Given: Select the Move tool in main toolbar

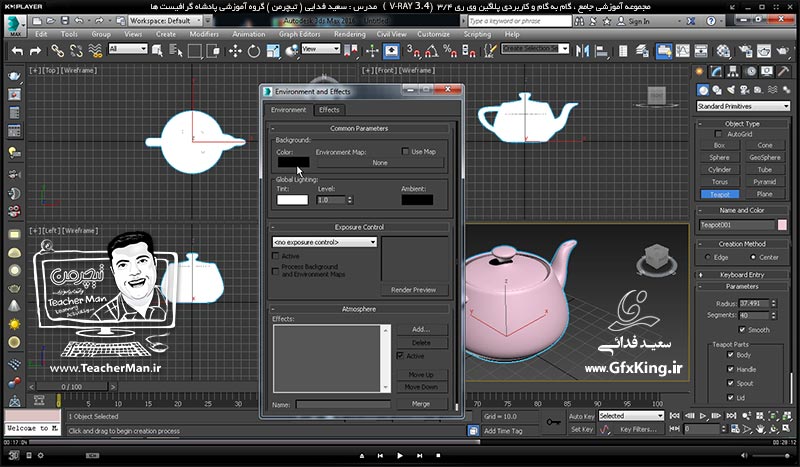Looking at the screenshot, I should 235,51.
